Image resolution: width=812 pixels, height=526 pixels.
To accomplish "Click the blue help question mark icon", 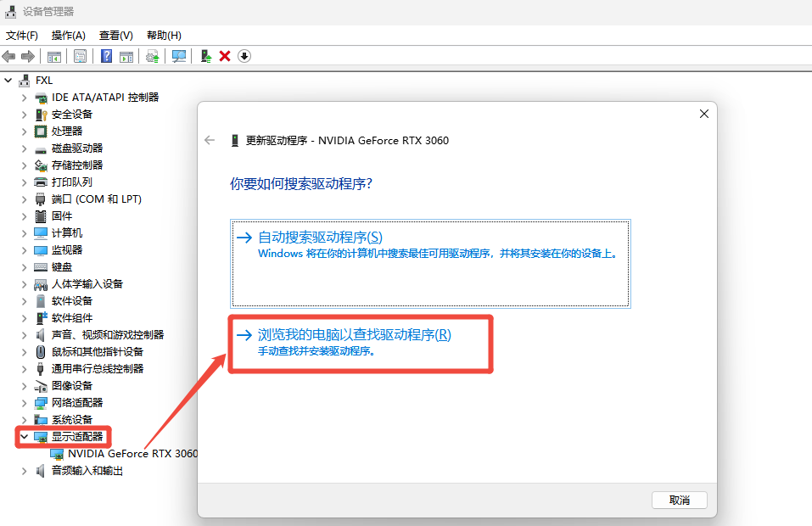I will pos(106,56).
